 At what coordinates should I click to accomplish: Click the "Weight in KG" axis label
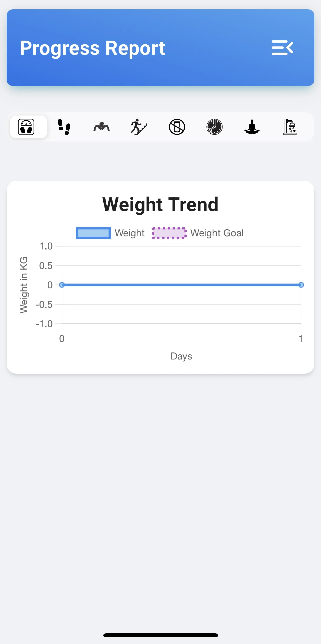pyautogui.click(x=24, y=285)
